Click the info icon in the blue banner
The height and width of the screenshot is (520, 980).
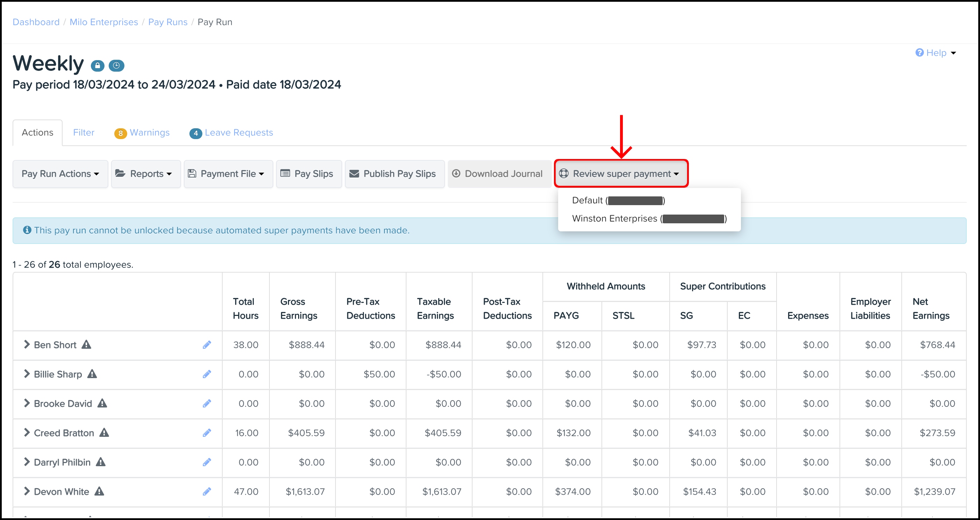point(27,230)
